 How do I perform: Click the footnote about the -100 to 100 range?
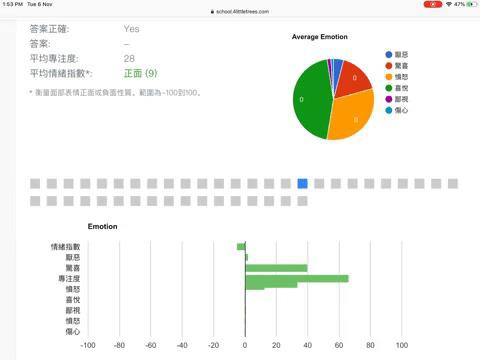115,93
